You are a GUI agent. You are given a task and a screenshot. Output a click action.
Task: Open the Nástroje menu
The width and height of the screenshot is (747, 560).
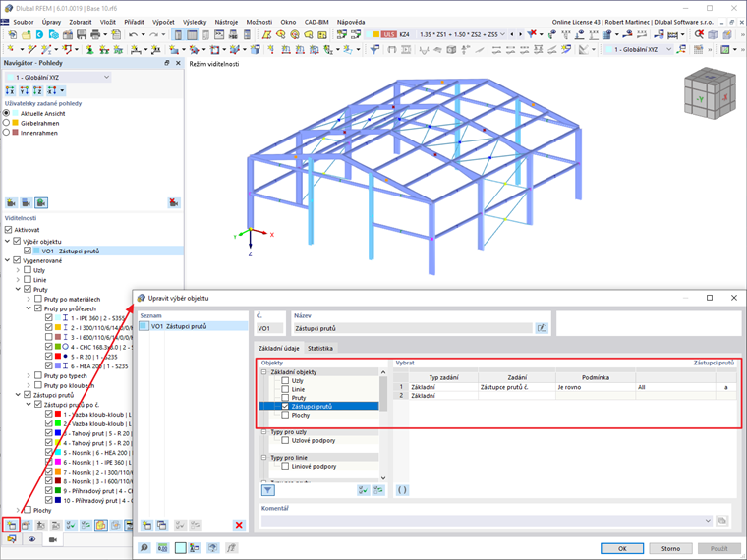(x=226, y=22)
